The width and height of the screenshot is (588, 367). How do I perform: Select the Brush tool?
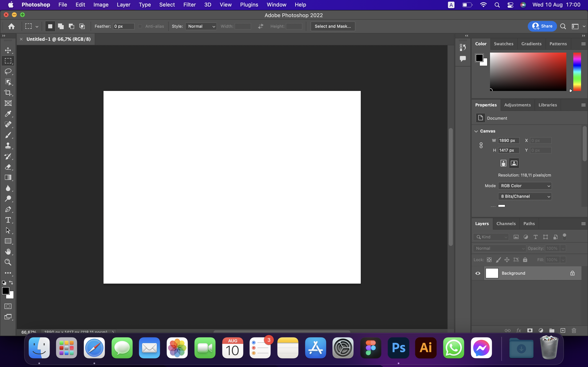[x=8, y=135]
